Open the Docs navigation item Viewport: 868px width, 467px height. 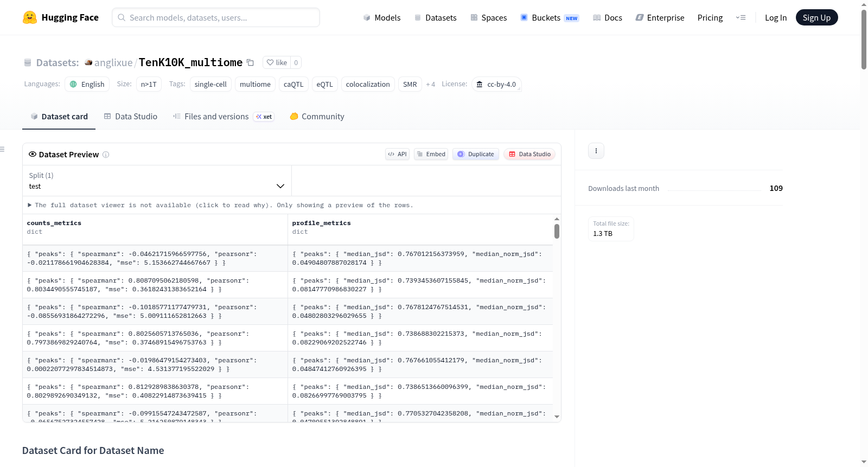[x=608, y=17]
